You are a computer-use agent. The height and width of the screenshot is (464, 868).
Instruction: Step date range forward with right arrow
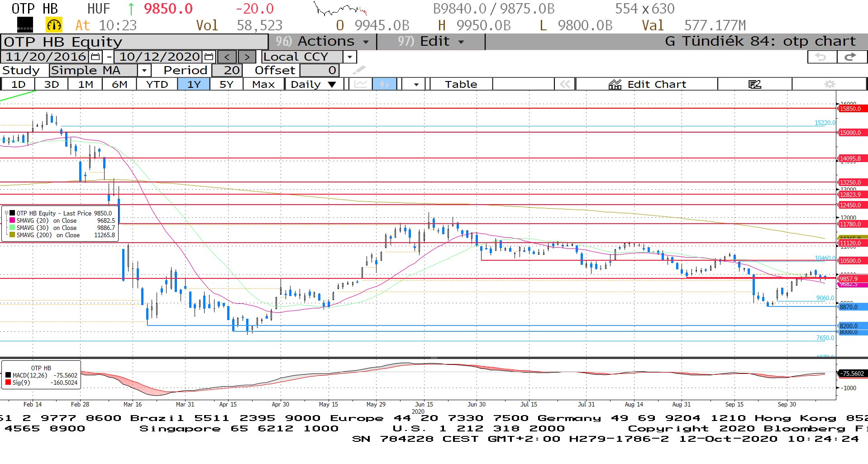pyautogui.click(x=247, y=57)
